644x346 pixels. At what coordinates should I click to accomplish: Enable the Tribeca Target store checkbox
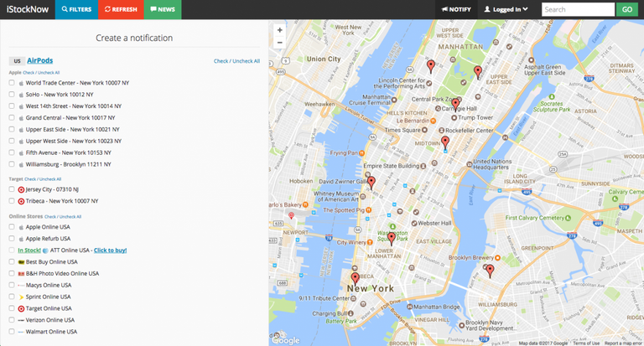pos(12,202)
